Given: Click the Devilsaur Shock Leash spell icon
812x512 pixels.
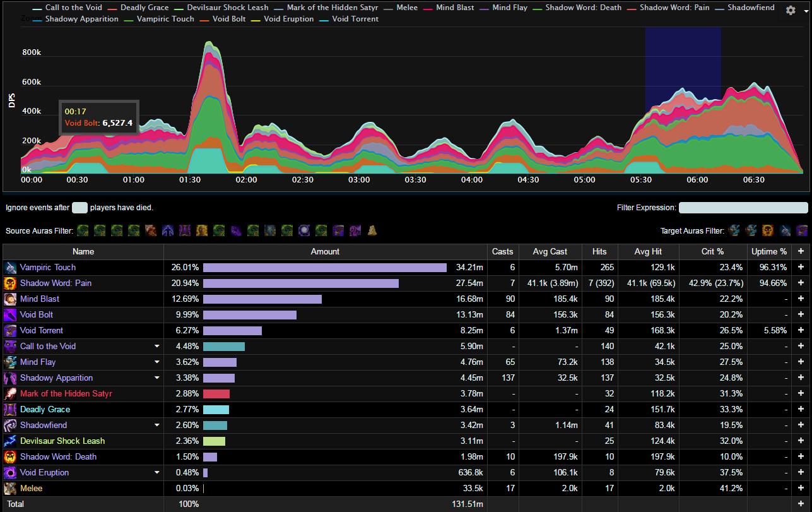Looking at the screenshot, I should (10, 441).
